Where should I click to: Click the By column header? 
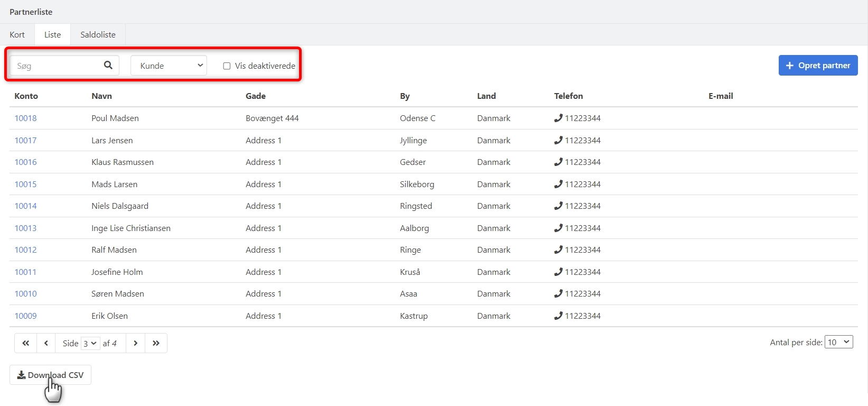click(x=405, y=96)
